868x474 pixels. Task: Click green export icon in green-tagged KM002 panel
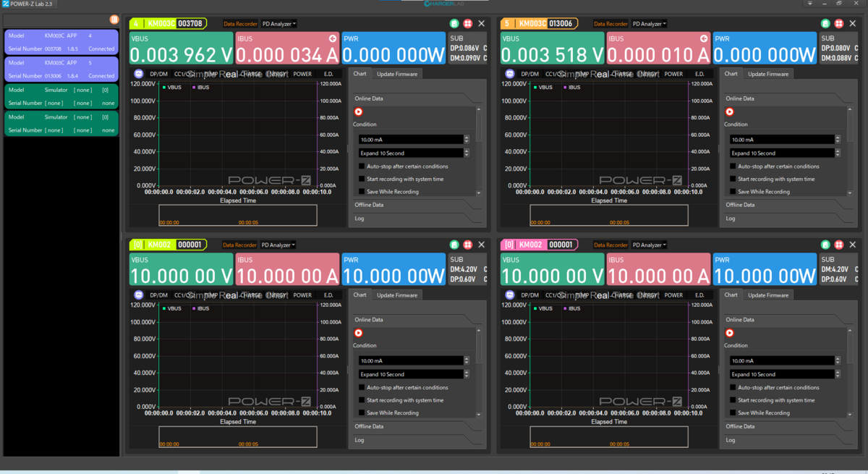[x=454, y=245]
